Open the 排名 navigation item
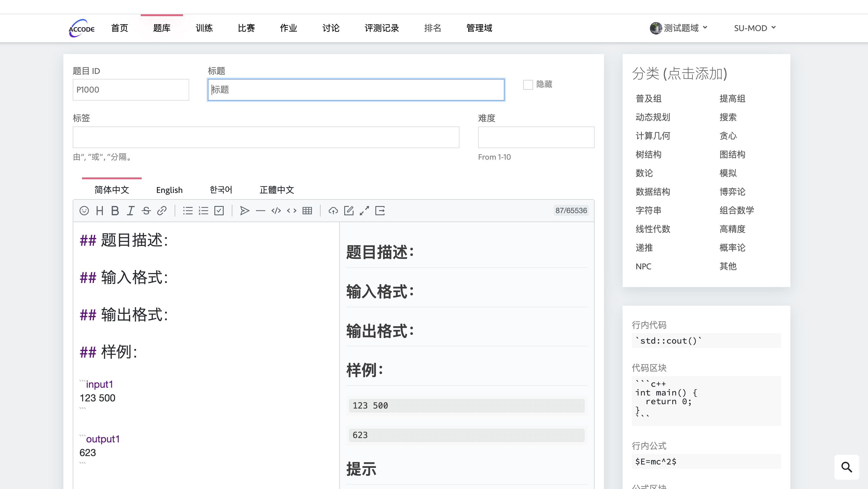868x489 pixels. (433, 28)
